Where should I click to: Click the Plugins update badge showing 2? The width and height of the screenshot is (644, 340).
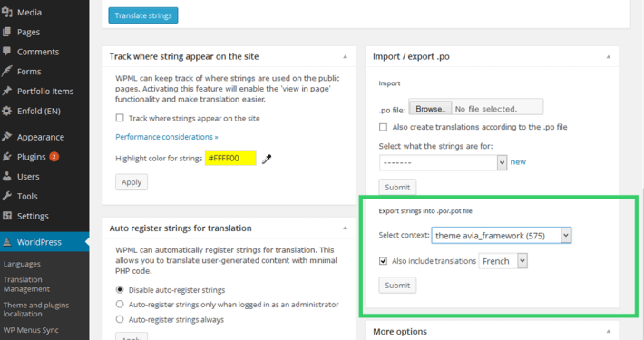[54, 157]
